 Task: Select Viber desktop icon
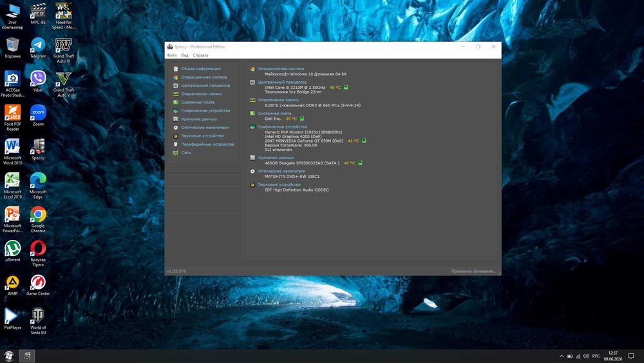pos(38,81)
